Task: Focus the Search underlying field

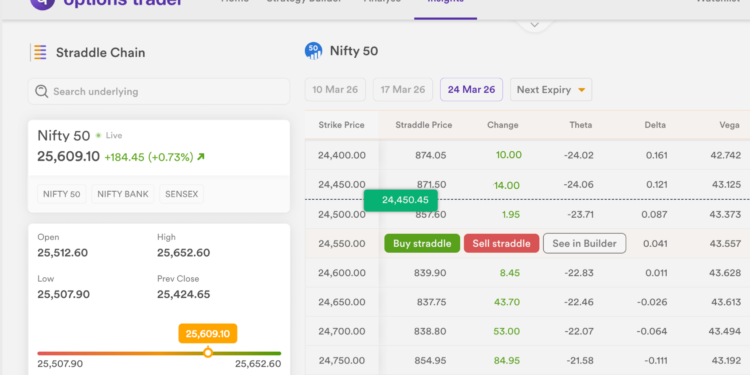Action: [159, 91]
